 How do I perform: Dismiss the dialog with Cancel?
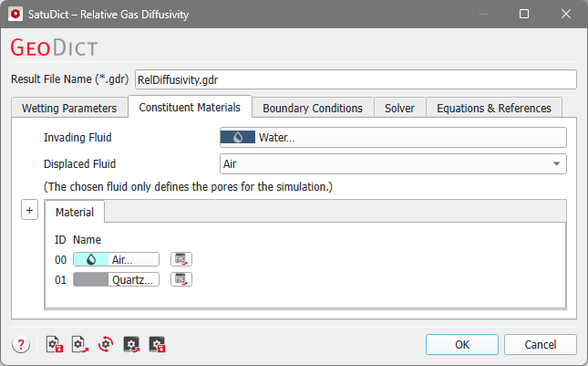click(x=541, y=345)
